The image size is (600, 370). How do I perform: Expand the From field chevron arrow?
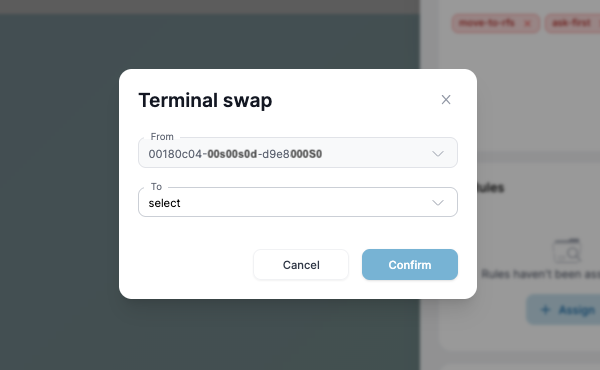pyautogui.click(x=438, y=154)
